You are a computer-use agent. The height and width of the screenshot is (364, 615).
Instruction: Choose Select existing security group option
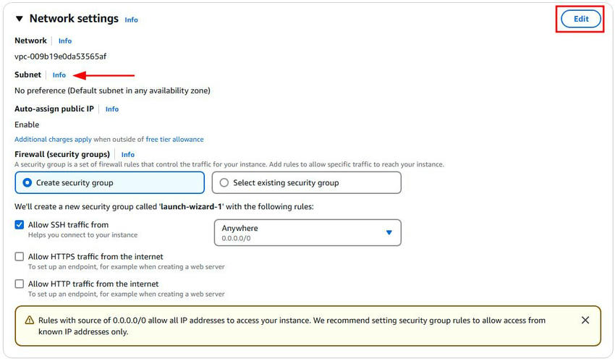coord(224,183)
